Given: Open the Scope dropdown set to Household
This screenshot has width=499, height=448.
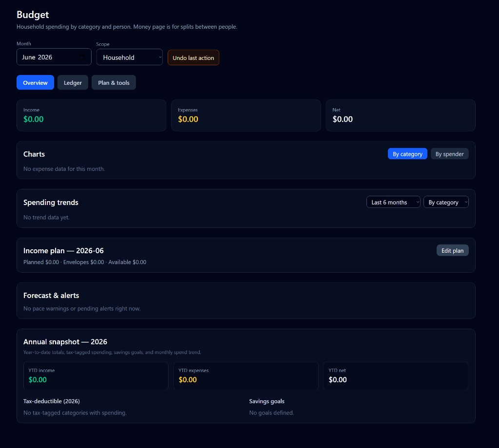Looking at the screenshot, I should click(x=130, y=57).
